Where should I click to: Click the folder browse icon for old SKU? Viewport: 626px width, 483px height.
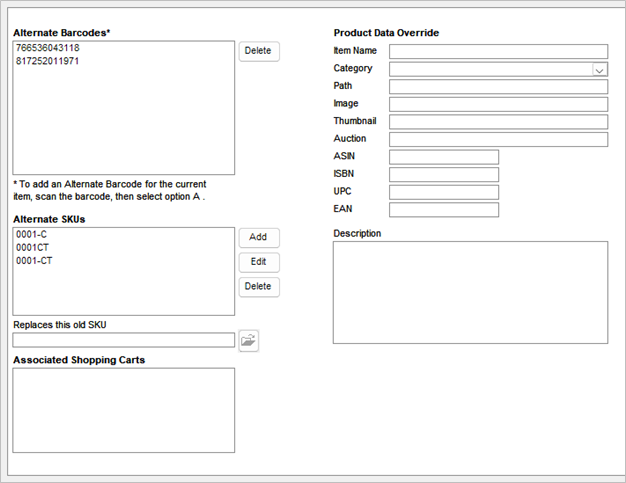(x=249, y=341)
